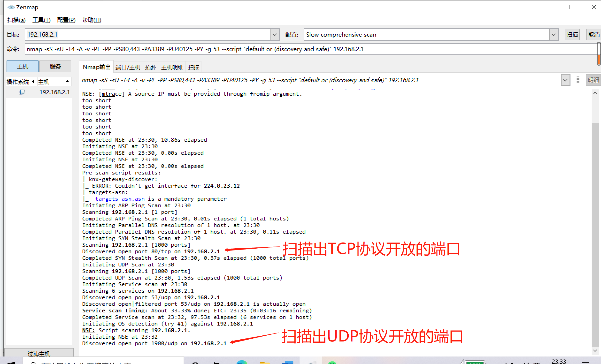Click the sort arrow on 主机 column

tap(67, 81)
